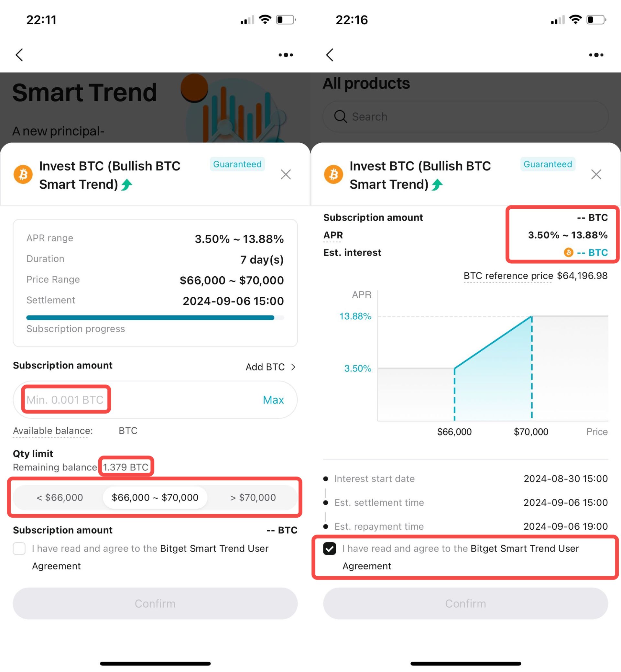621x672 pixels.
Task: Click the Min. 0.001 BTC input field
Action: (155, 400)
